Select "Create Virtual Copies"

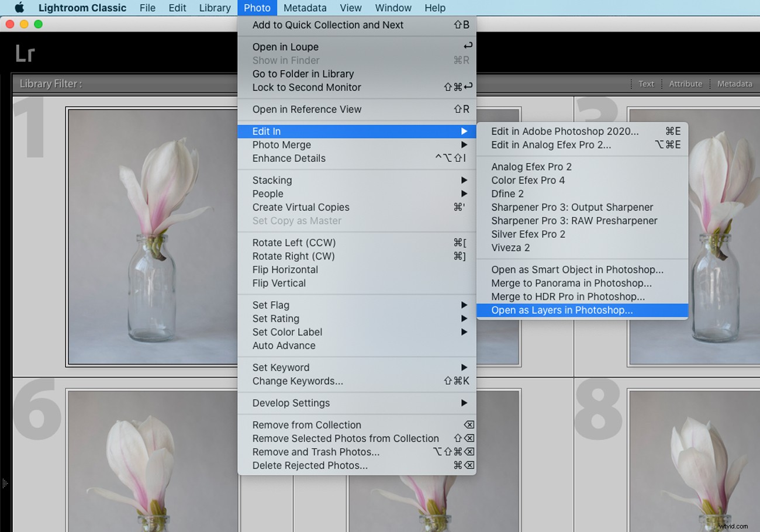point(300,207)
